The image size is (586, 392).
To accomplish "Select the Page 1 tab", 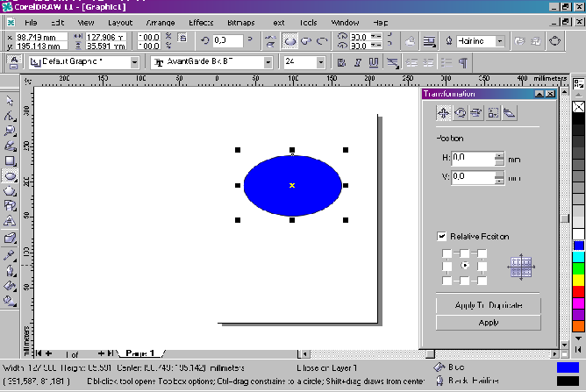I will (140, 353).
